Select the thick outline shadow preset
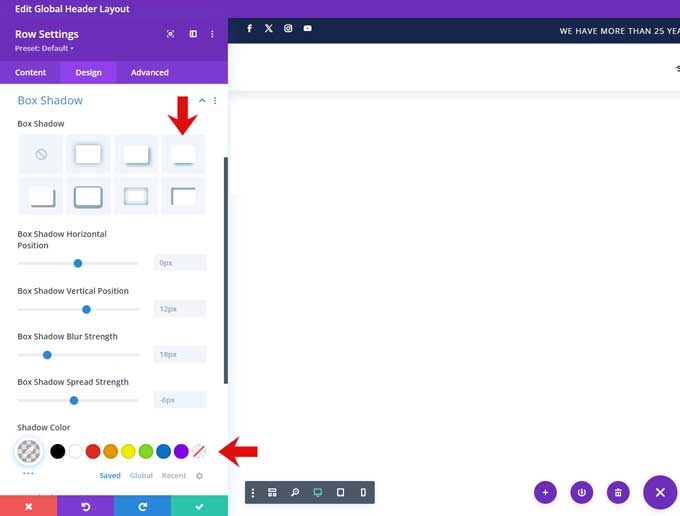Screen dimensions: 680x516 [88, 196]
